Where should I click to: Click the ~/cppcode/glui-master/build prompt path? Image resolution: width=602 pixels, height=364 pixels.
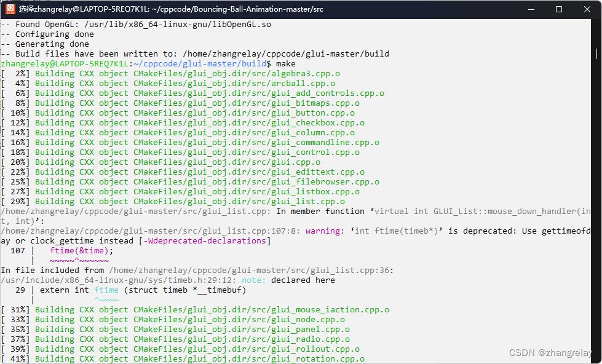(x=200, y=64)
